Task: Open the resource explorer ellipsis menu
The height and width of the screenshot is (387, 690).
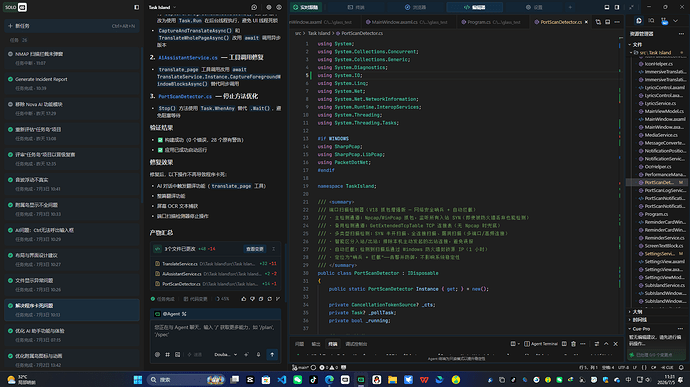Action: point(681,33)
